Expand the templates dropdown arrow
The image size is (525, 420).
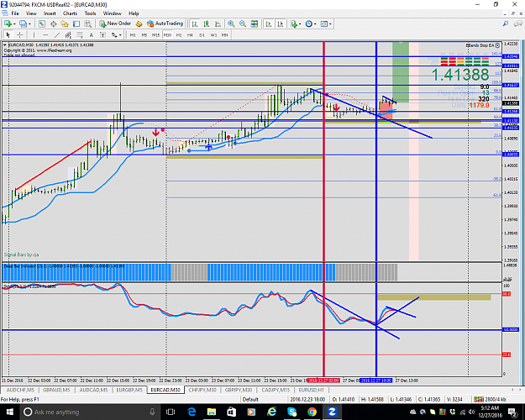(x=330, y=24)
